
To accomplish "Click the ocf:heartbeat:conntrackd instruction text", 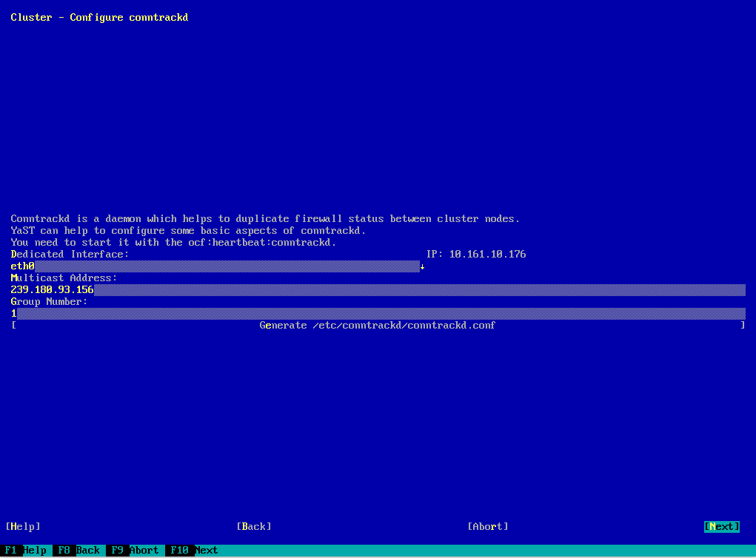I will pyautogui.click(x=173, y=243).
